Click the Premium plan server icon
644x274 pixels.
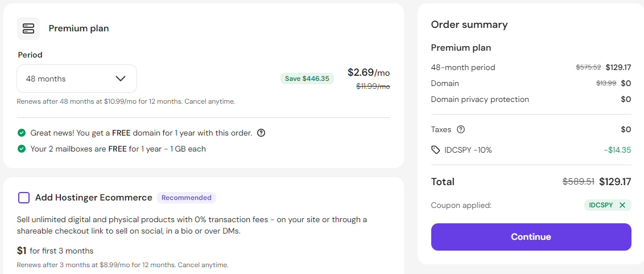[x=28, y=28]
